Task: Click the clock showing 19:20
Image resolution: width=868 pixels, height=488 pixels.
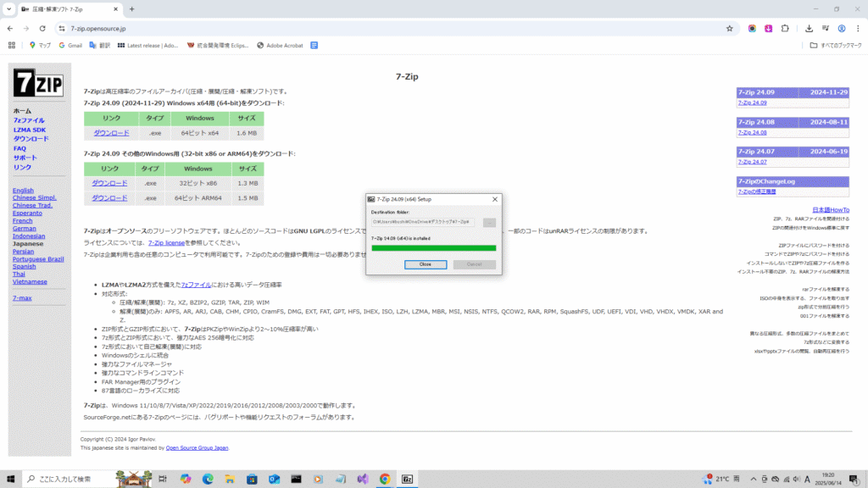Action: (x=829, y=480)
